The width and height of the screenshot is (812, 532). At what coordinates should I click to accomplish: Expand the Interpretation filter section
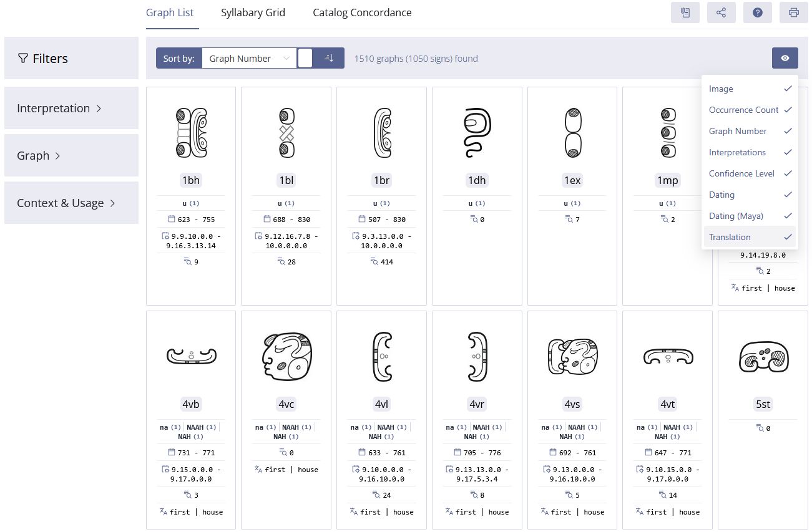71,108
